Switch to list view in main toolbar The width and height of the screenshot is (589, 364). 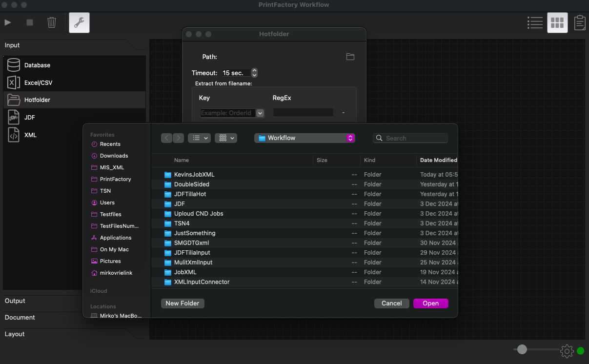pos(535,22)
